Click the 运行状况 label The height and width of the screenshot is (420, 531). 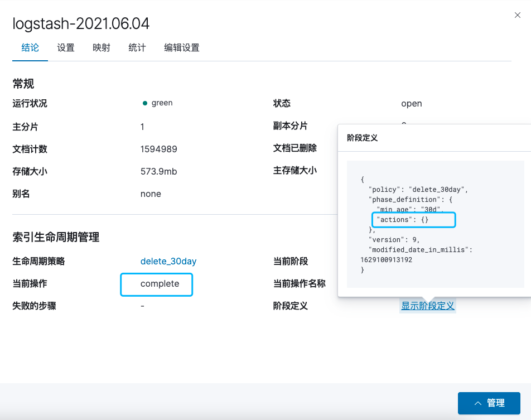click(x=30, y=103)
